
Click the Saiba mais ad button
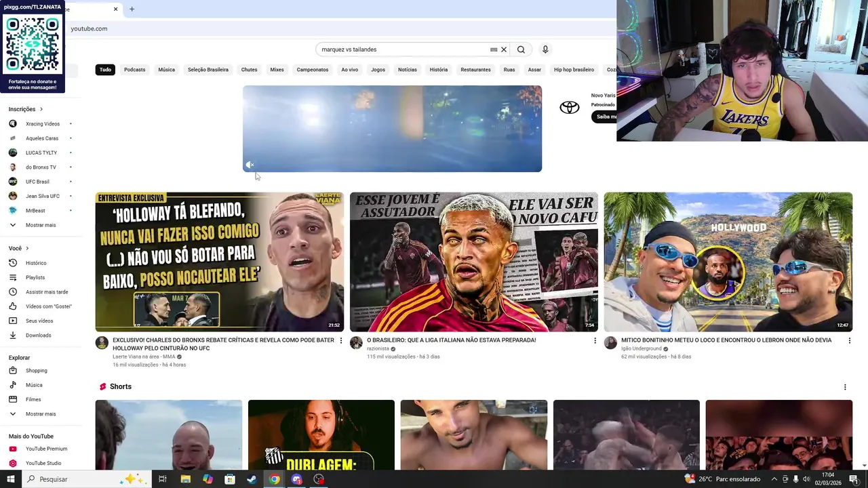604,117
